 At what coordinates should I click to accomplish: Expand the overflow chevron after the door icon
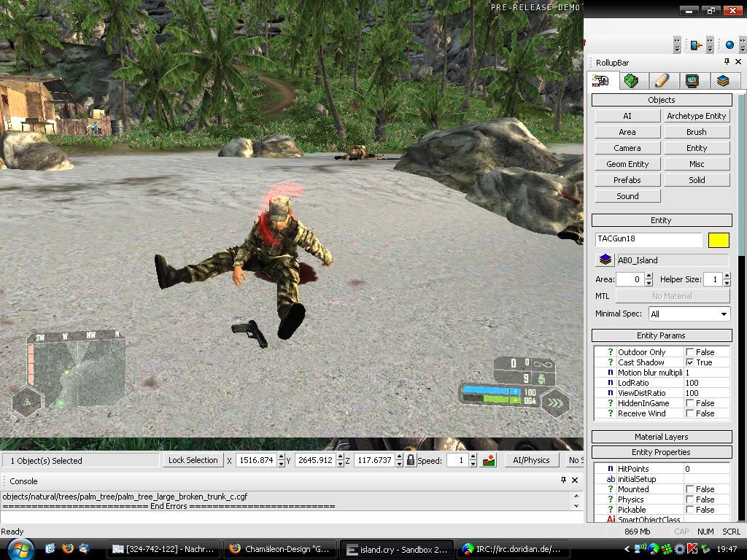tap(710, 44)
